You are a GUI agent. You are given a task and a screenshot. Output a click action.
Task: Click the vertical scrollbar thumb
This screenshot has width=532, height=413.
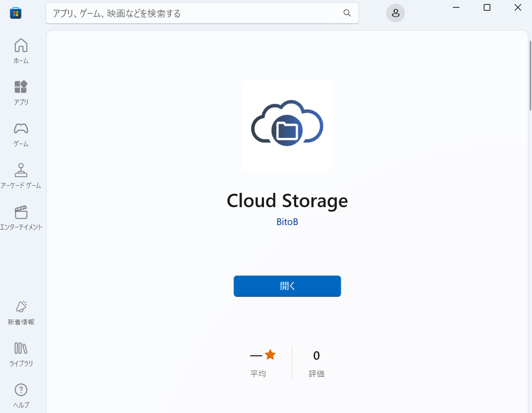tap(530, 76)
